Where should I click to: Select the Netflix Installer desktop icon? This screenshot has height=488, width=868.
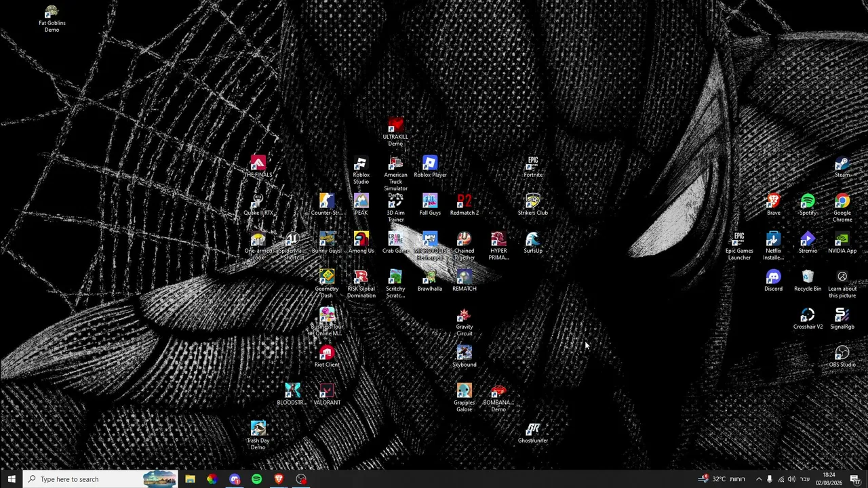tap(773, 247)
